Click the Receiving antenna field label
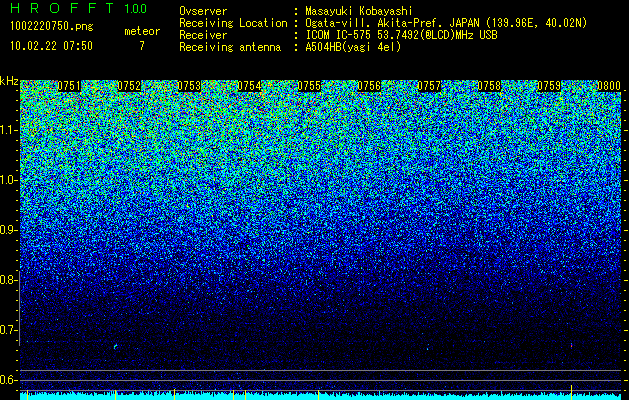 click(230, 47)
